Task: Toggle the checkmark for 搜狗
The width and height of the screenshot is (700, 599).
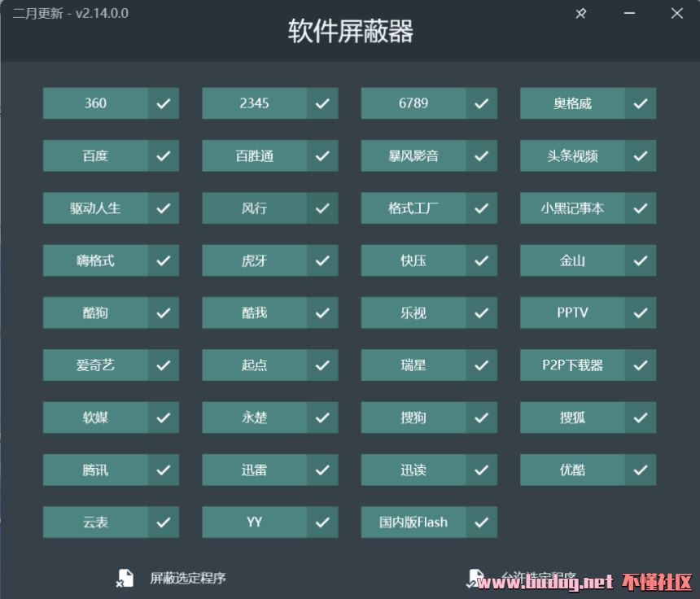Action: (481, 418)
